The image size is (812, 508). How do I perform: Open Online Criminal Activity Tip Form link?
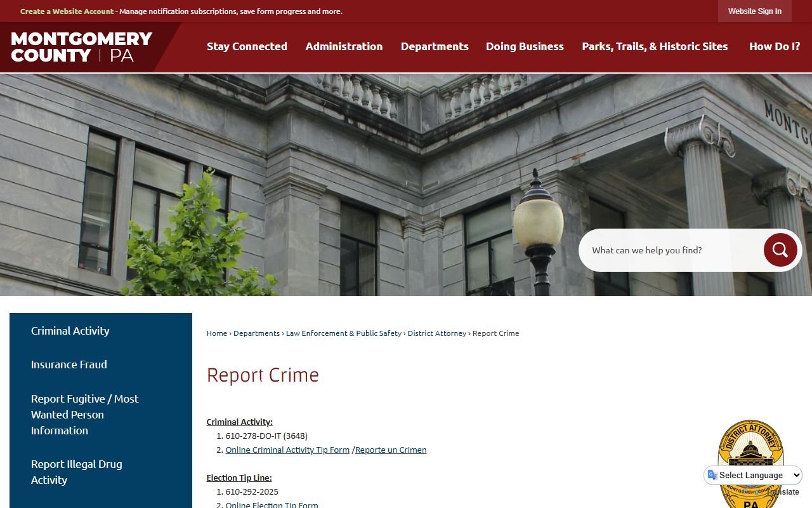click(287, 450)
